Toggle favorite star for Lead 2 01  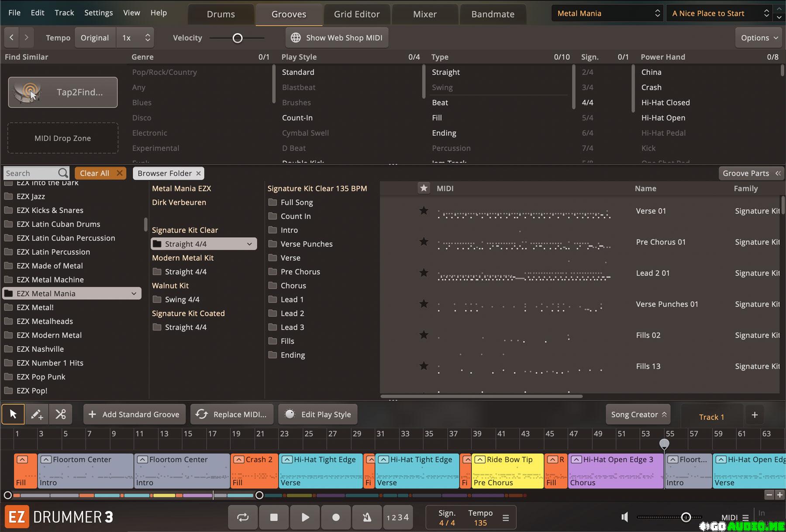424,273
